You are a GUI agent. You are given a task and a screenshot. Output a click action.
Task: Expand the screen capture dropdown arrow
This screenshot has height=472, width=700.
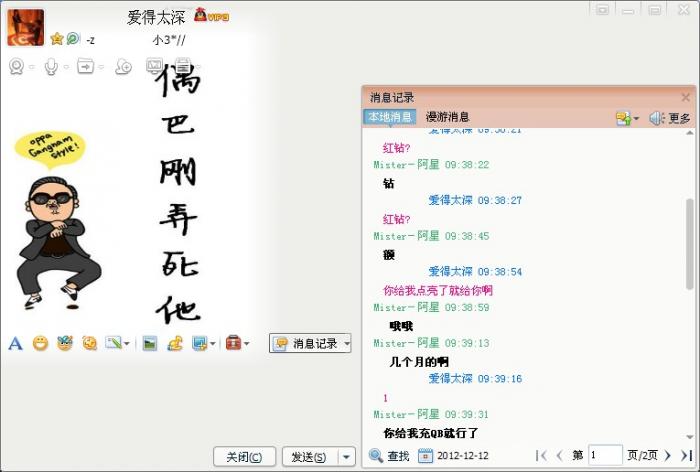pyautogui.click(x=212, y=344)
